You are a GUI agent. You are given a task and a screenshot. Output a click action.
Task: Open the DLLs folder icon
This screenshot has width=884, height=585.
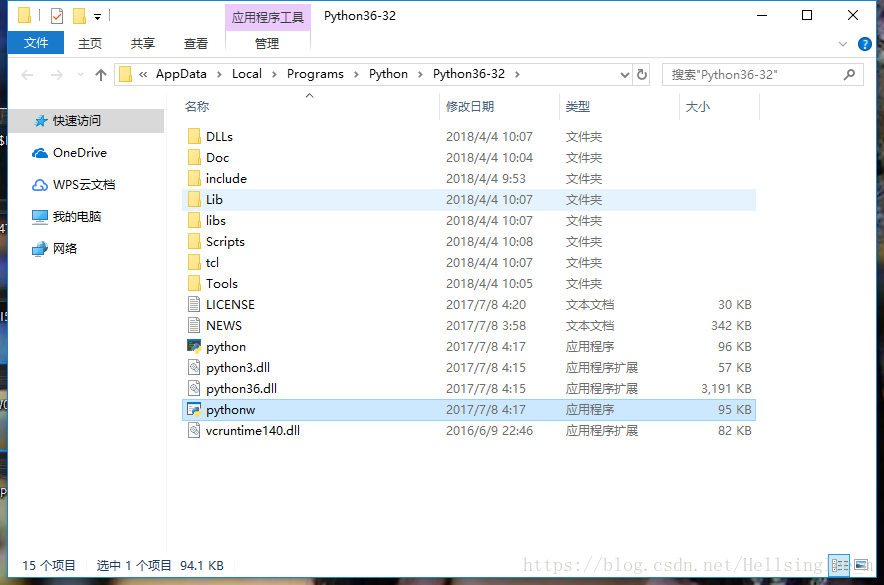click(194, 136)
